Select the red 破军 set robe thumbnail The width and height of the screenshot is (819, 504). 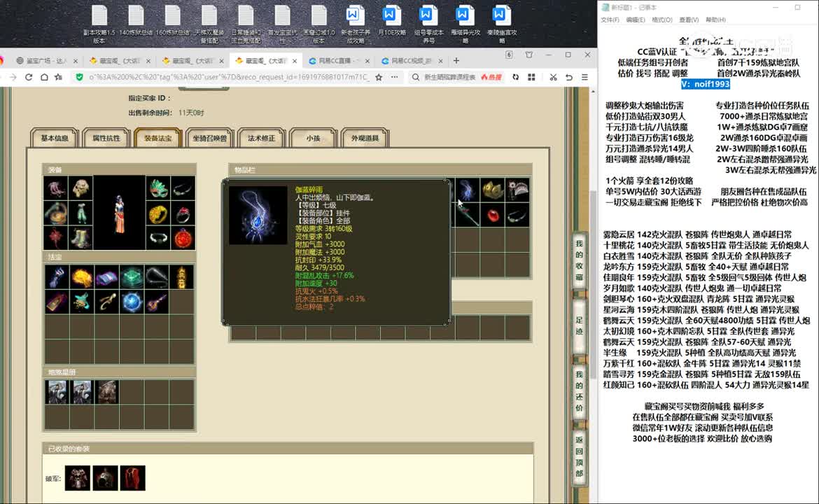(133, 478)
